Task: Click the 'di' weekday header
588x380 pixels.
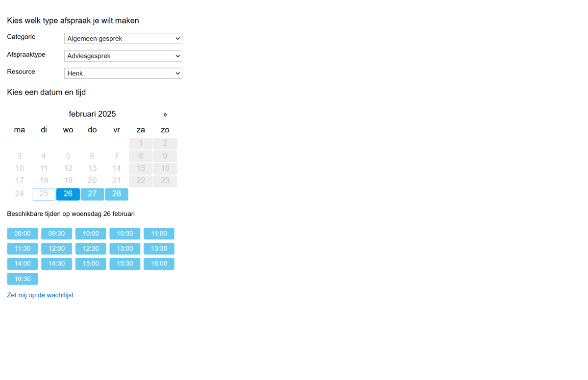Action: [44, 130]
